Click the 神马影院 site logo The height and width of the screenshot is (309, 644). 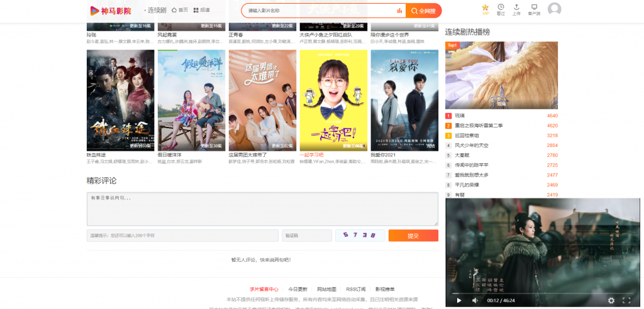111,11
